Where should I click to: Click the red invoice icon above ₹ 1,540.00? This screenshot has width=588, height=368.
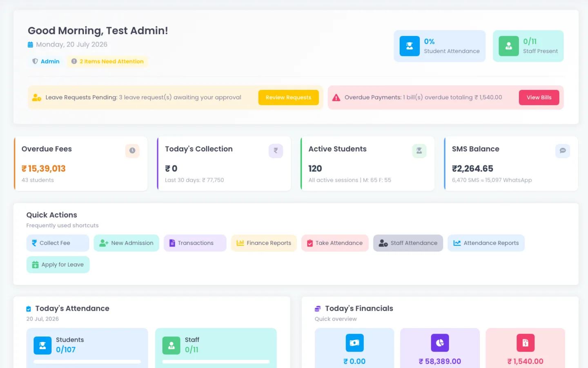(526, 343)
